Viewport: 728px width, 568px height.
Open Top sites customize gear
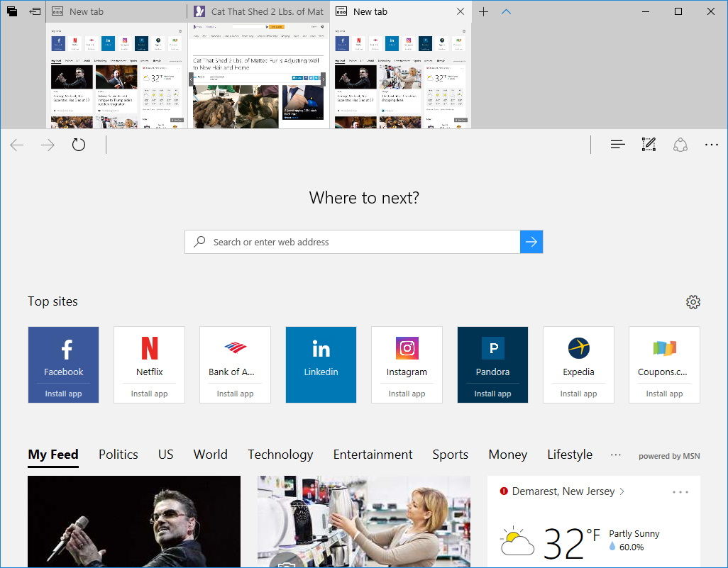pyautogui.click(x=693, y=302)
